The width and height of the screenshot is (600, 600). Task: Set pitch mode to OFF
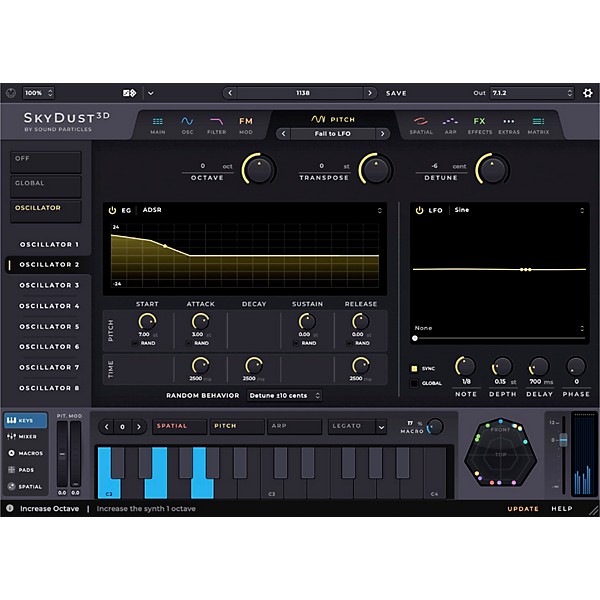(x=46, y=162)
